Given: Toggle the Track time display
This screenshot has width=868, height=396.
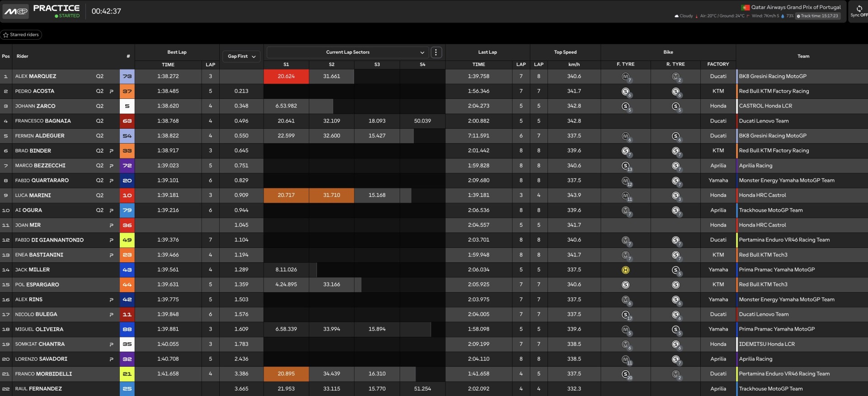Looking at the screenshot, I should click(x=817, y=16).
